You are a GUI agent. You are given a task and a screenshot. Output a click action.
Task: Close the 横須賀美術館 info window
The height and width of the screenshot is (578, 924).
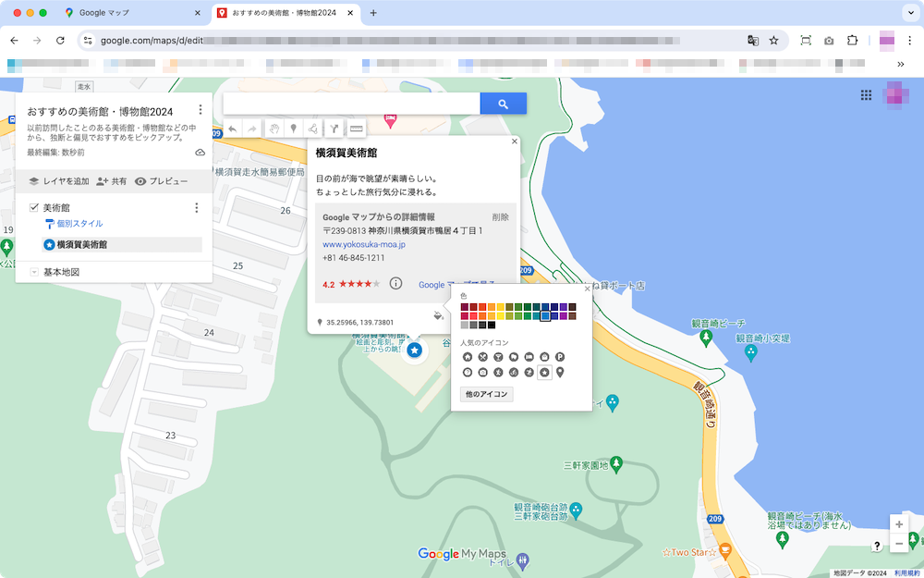pos(515,141)
